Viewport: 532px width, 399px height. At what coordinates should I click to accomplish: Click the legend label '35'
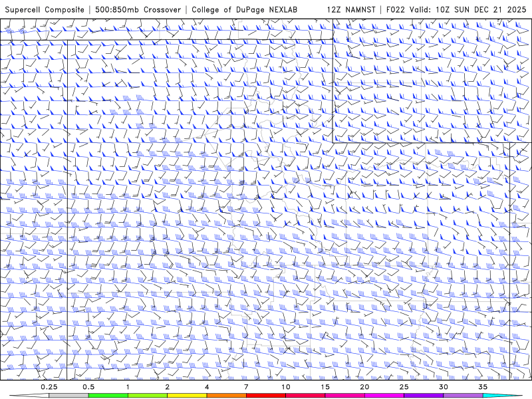[483, 387]
